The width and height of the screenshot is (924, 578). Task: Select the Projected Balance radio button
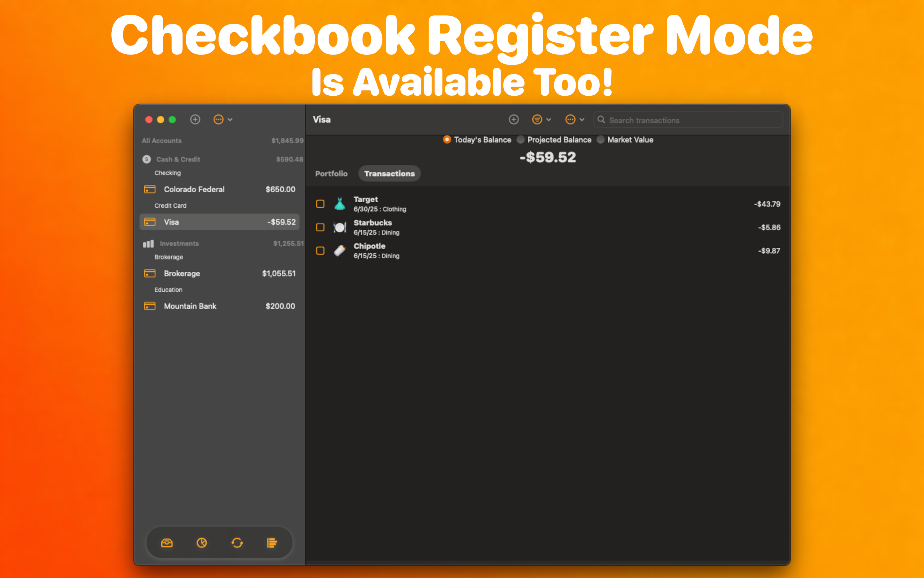pos(520,140)
